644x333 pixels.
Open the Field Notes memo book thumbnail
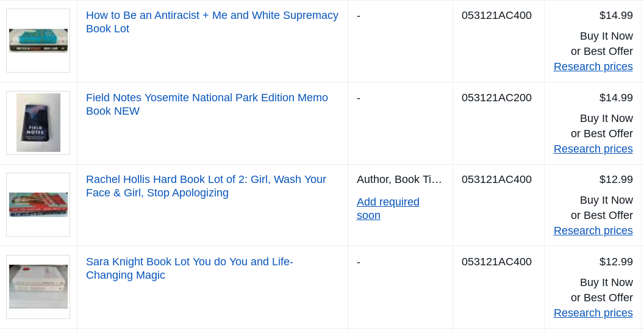pyautogui.click(x=38, y=123)
